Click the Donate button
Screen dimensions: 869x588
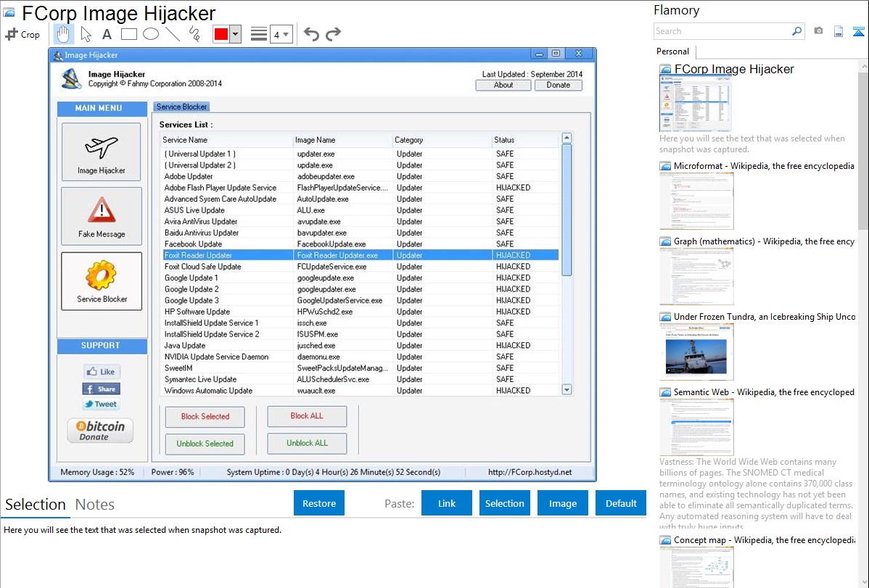558,85
